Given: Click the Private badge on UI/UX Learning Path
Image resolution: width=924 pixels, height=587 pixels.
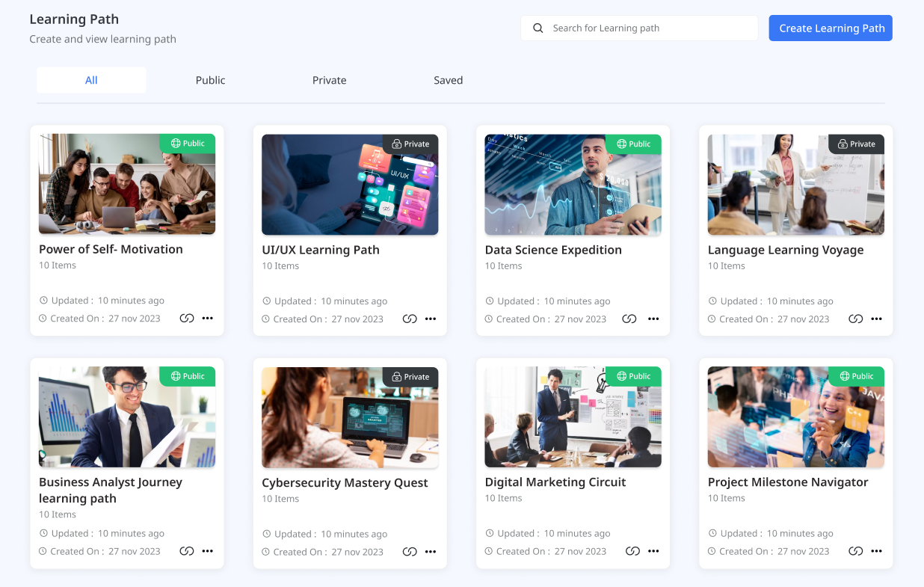Looking at the screenshot, I should coord(410,144).
